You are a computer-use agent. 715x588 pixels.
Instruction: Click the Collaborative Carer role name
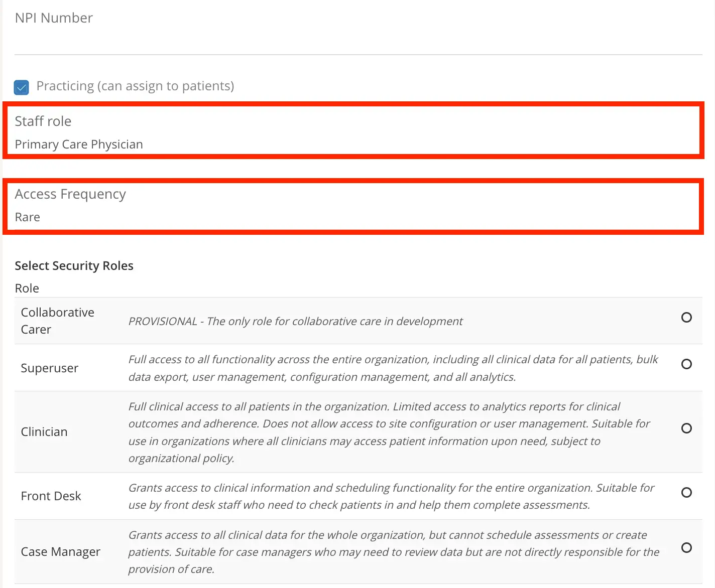click(x=57, y=321)
